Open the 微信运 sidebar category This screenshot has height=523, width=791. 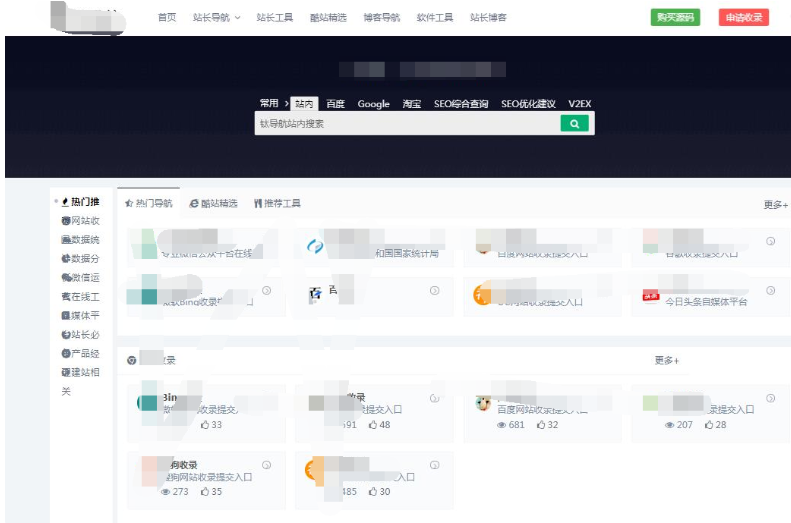(x=81, y=277)
